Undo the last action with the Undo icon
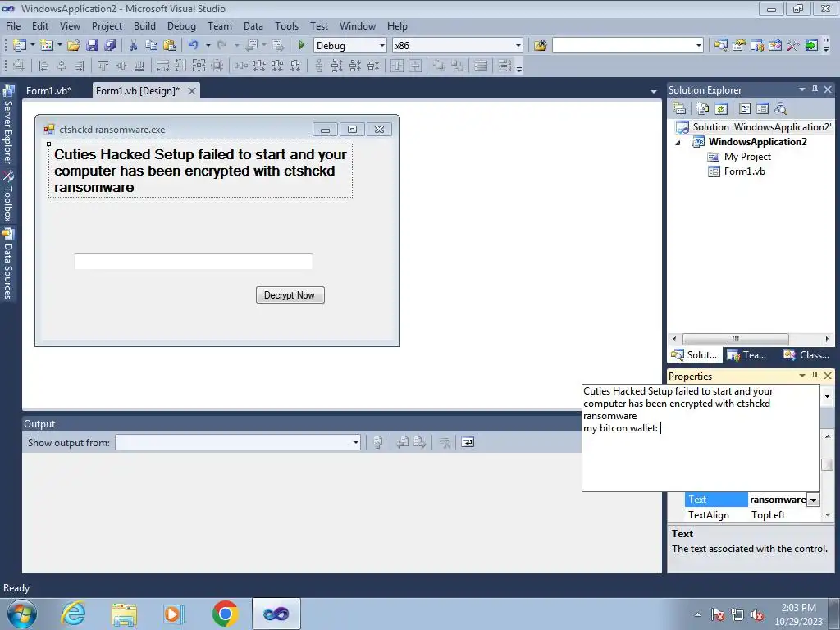The width and height of the screenshot is (840, 630). pos(194,46)
